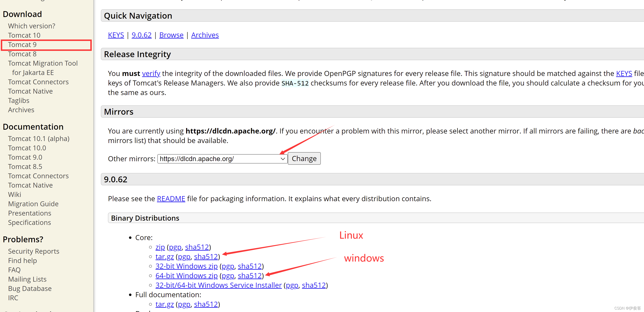Open sha512 for Full documentation tar.gz
644x312 pixels.
pyautogui.click(x=206, y=304)
